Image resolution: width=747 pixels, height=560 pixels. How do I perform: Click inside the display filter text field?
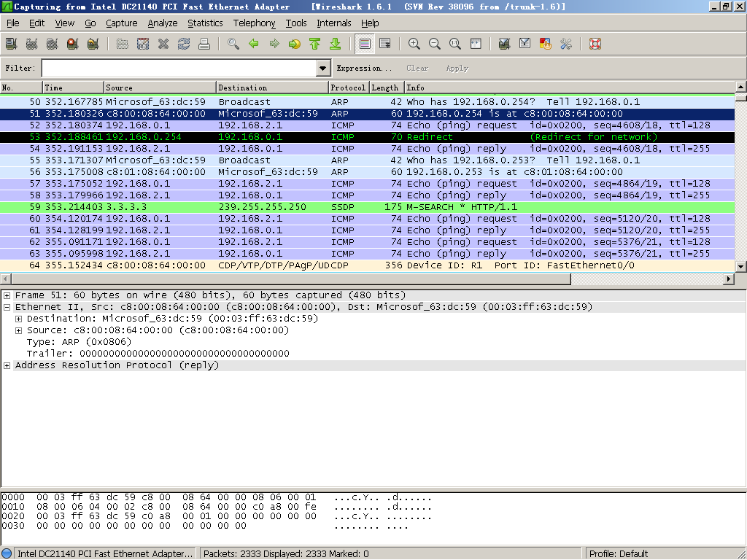pos(179,68)
